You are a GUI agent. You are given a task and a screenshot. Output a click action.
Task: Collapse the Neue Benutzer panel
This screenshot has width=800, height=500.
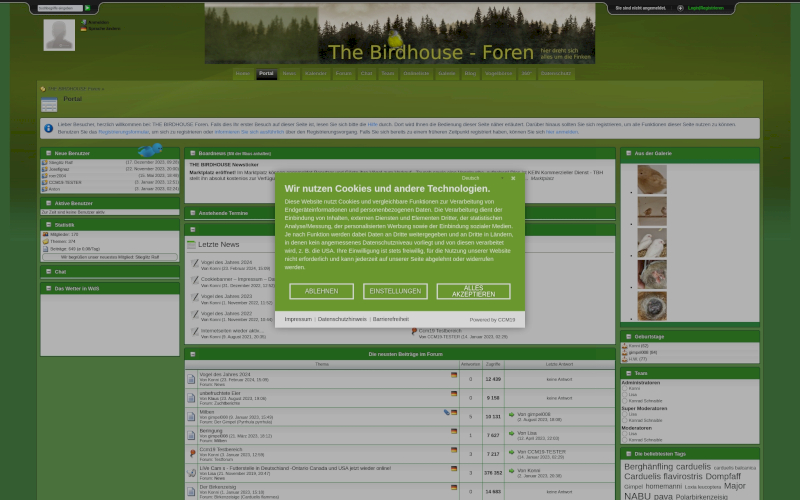(x=46, y=153)
